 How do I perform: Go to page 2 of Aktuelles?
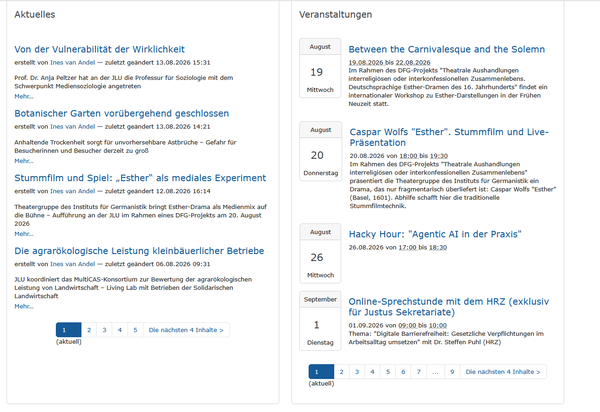tap(89, 330)
